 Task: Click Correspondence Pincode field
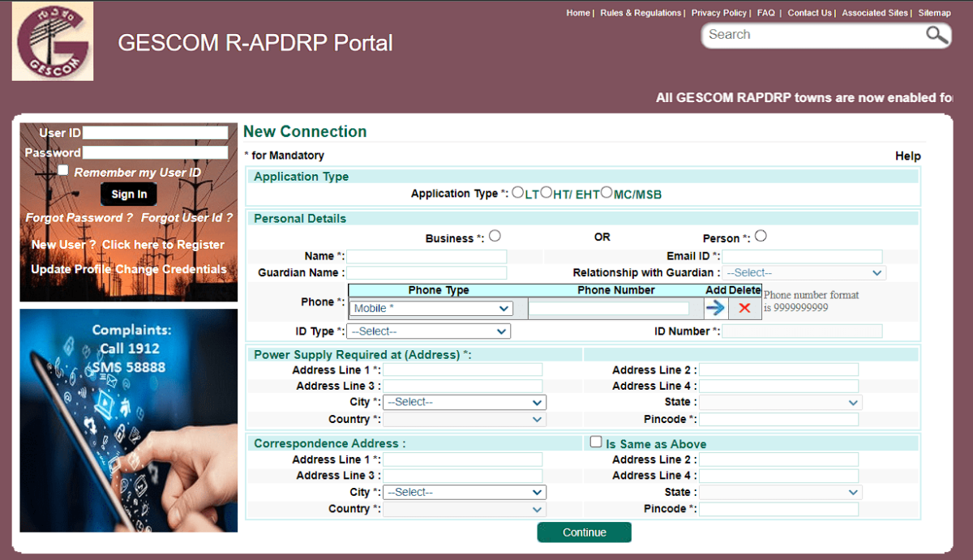point(779,510)
